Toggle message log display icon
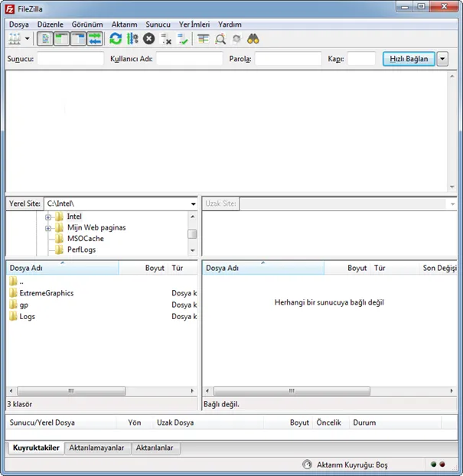 click(x=45, y=39)
